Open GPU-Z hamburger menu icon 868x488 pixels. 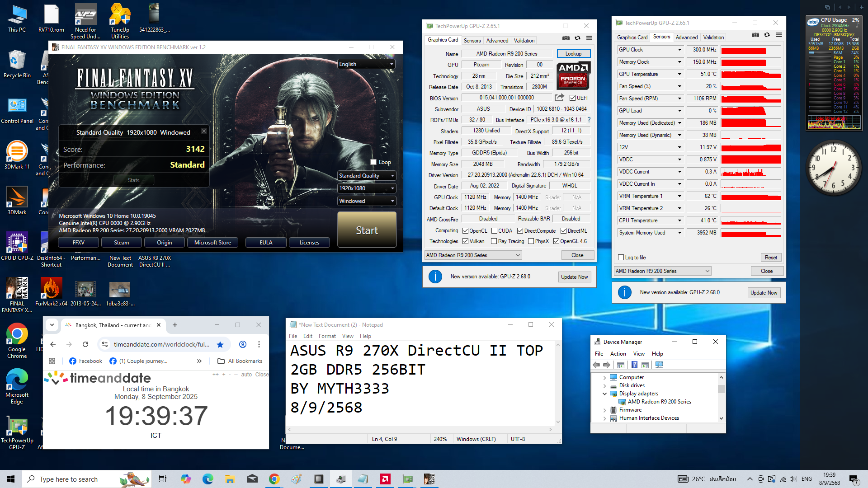point(589,38)
